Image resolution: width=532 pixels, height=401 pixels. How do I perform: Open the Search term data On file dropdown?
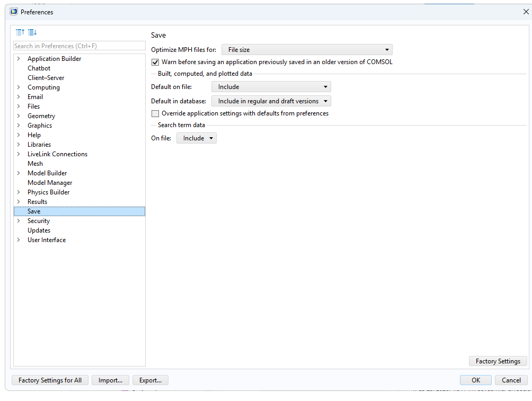pyautogui.click(x=197, y=138)
